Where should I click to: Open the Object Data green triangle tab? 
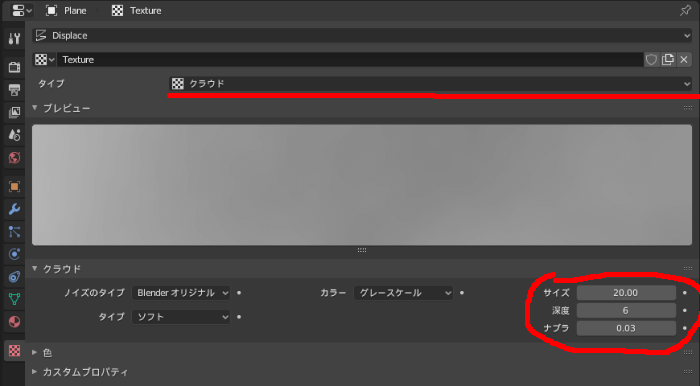point(14,299)
